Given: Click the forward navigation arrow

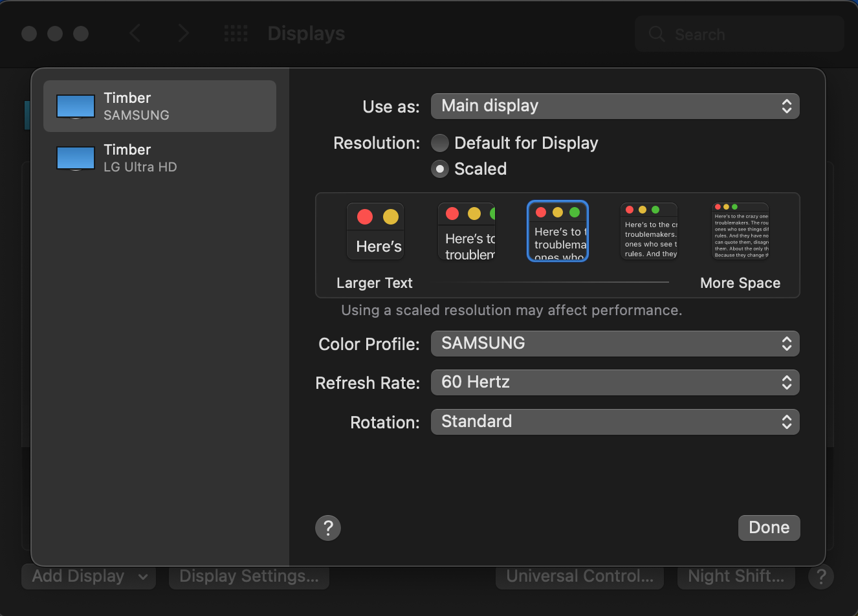Looking at the screenshot, I should (184, 33).
